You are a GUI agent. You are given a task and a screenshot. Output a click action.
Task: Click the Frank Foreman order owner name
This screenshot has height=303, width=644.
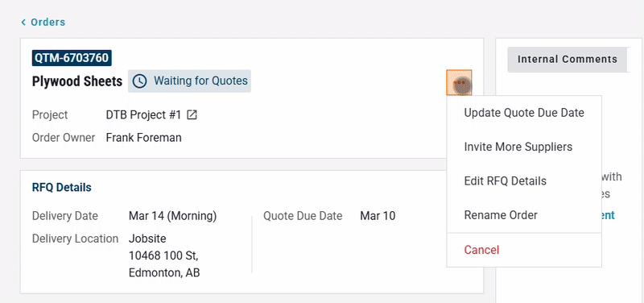(144, 138)
